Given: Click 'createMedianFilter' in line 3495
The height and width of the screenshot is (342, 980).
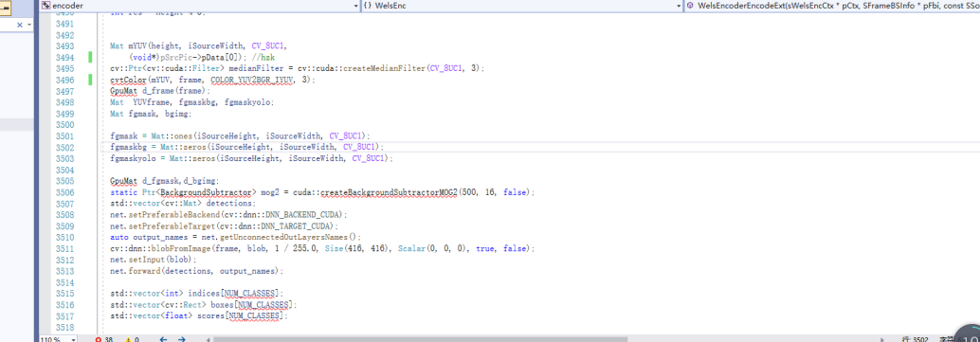Looking at the screenshot, I should [386, 69].
